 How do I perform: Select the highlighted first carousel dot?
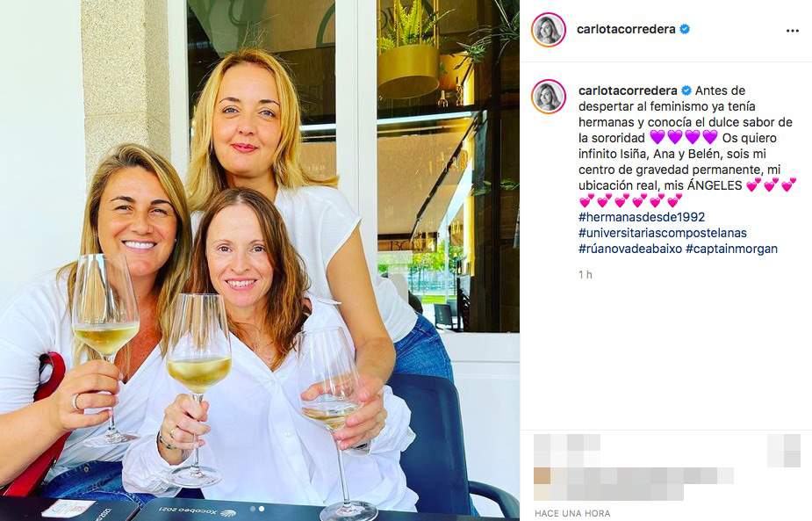point(251,507)
